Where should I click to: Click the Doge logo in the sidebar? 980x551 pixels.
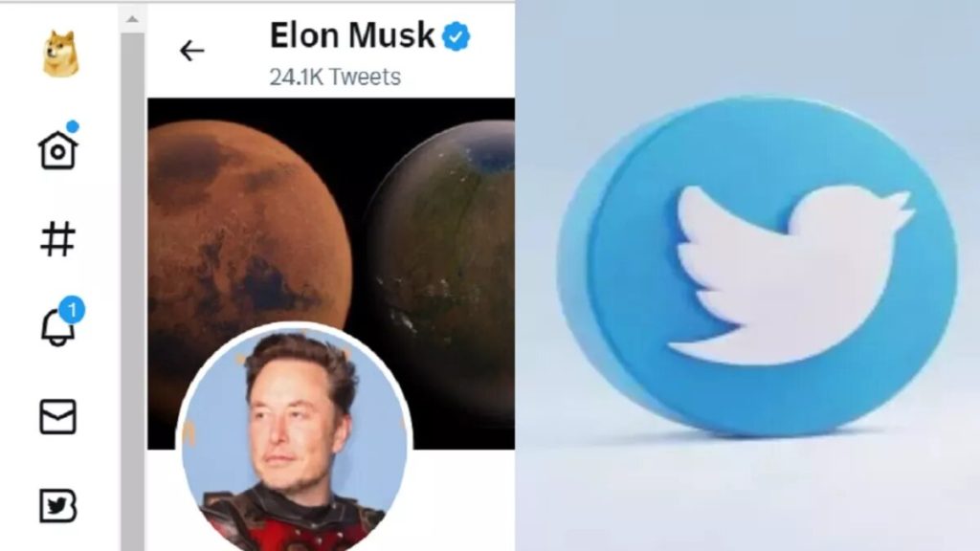(60, 54)
